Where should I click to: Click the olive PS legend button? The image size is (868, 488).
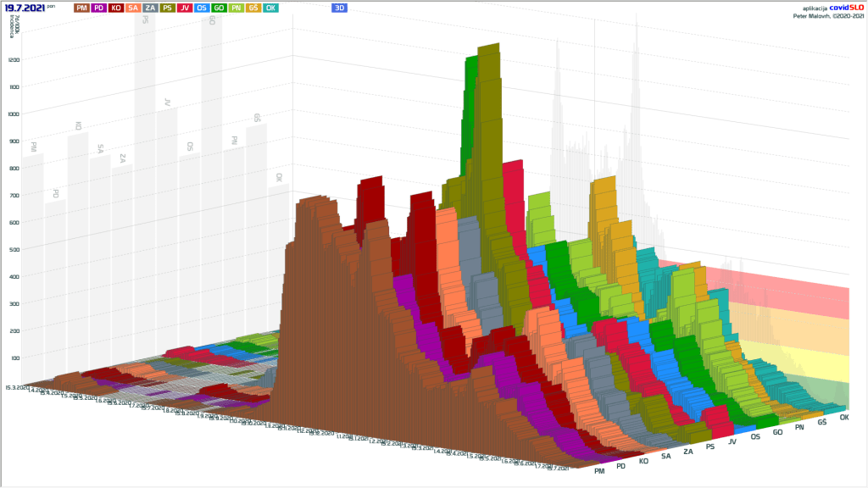pos(168,8)
